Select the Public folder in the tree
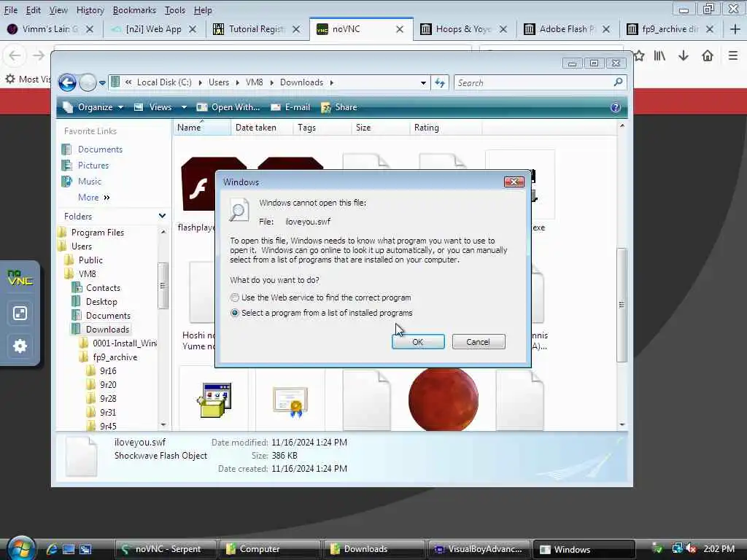This screenshot has height=560, width=747. (x=90, y=260)
